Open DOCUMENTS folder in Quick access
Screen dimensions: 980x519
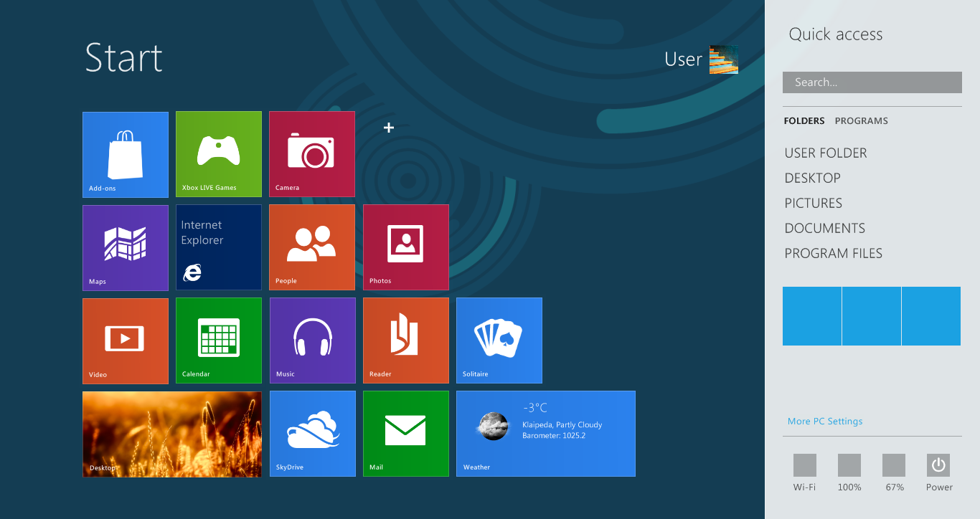click(x=825, y=228)
